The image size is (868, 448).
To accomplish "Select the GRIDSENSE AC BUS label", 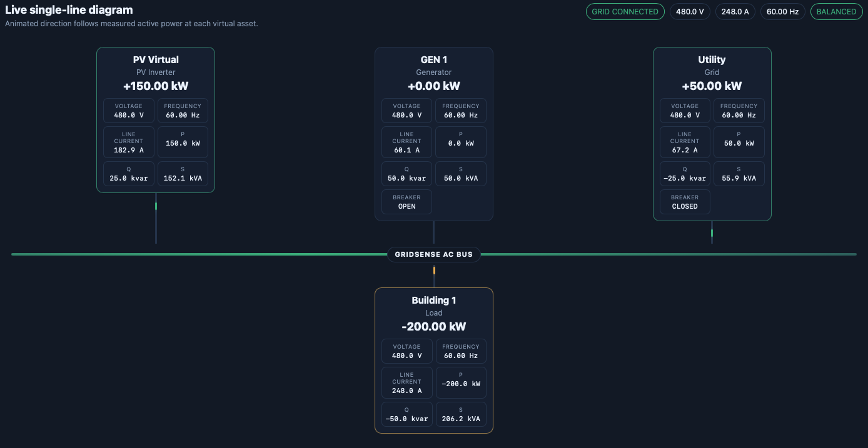I will [434, 254].
